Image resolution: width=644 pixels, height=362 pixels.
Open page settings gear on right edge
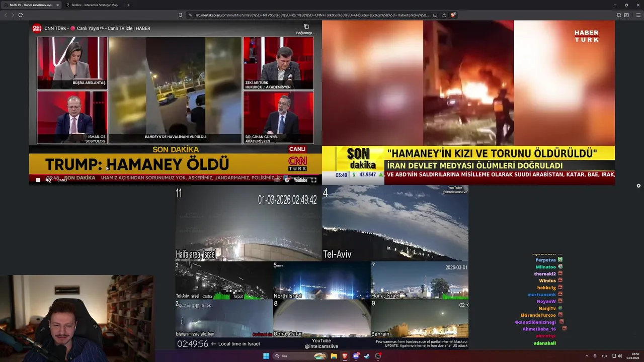point(638,186)
